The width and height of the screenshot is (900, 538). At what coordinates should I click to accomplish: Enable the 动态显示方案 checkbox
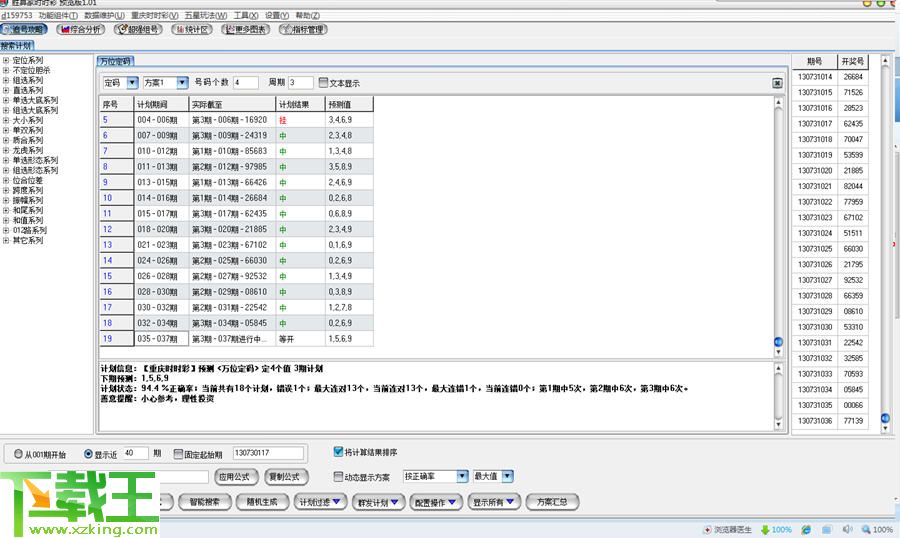[x=338, y=477]
